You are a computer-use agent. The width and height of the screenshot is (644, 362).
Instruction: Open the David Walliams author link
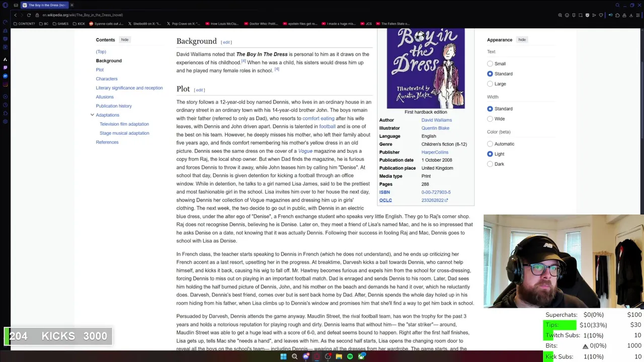click(x=436, y=120)
